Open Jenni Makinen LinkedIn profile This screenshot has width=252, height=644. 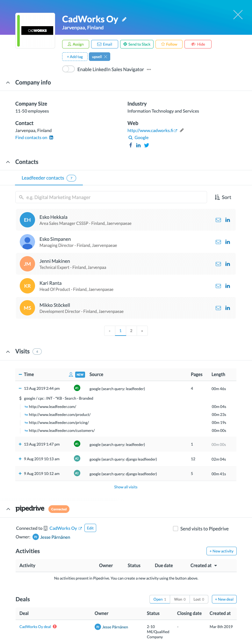pos(227,264)
